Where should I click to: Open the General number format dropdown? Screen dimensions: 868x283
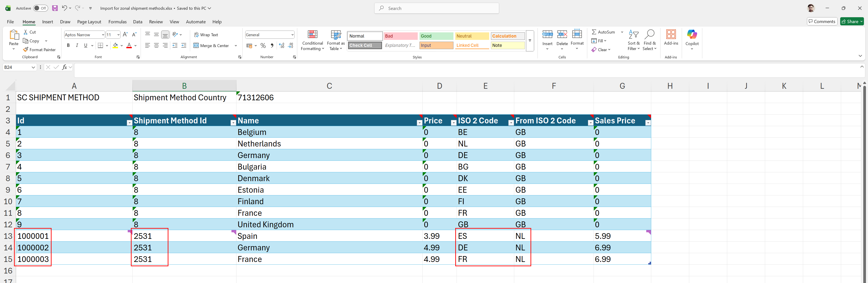pos(292,35)
